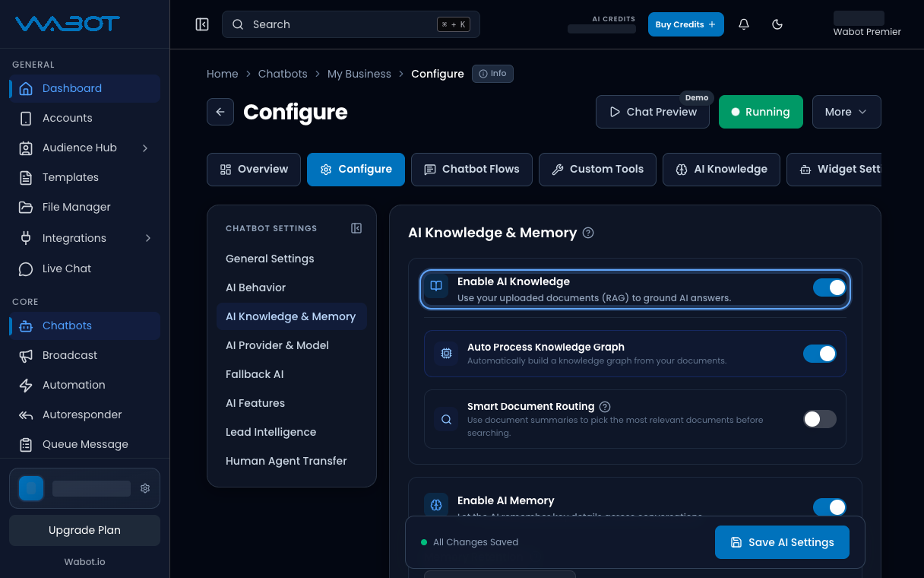Open File Manager in sidebar

(x=85, y=207)
